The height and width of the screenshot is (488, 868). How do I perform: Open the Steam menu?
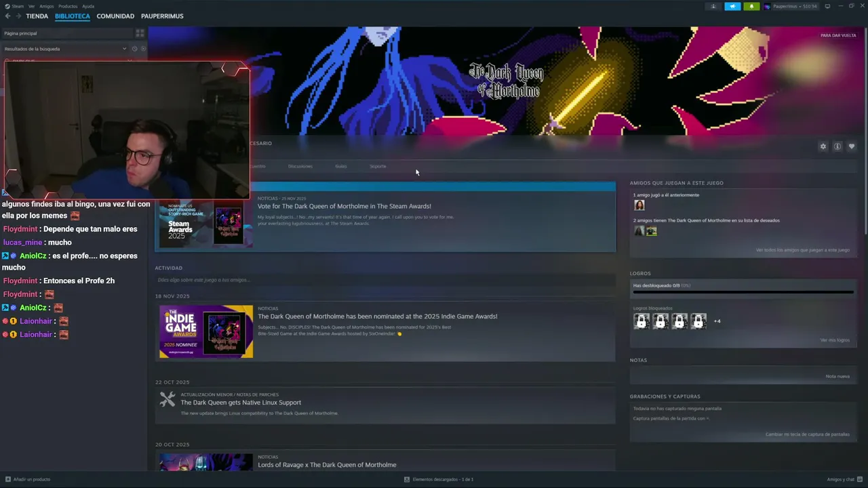tap(14, 6)
